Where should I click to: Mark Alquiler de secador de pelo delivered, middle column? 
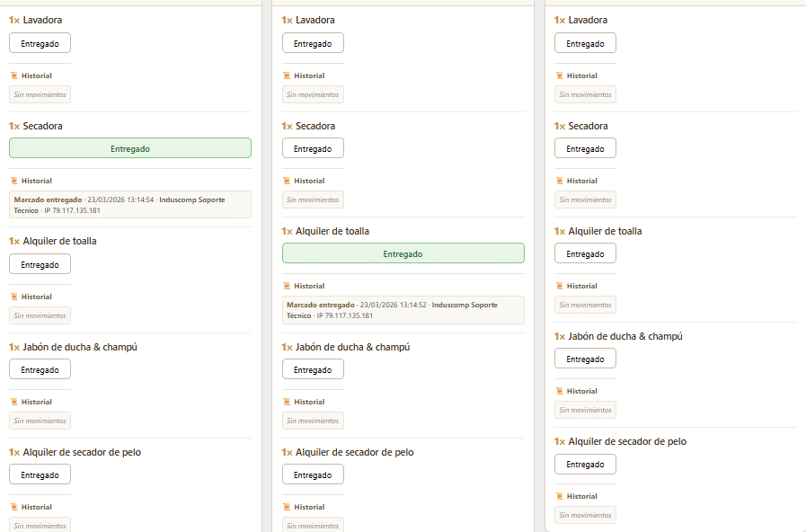[x=313, y=474]
